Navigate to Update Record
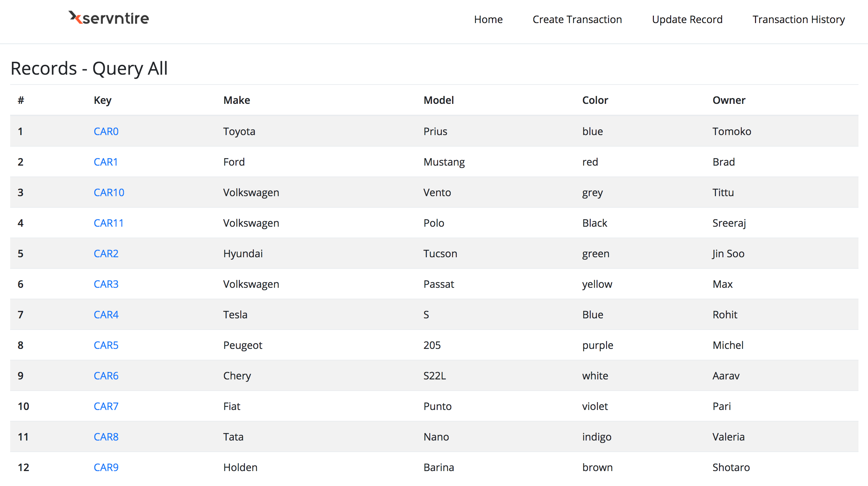The width and height of the screenshot is (868, 486). 687,20
